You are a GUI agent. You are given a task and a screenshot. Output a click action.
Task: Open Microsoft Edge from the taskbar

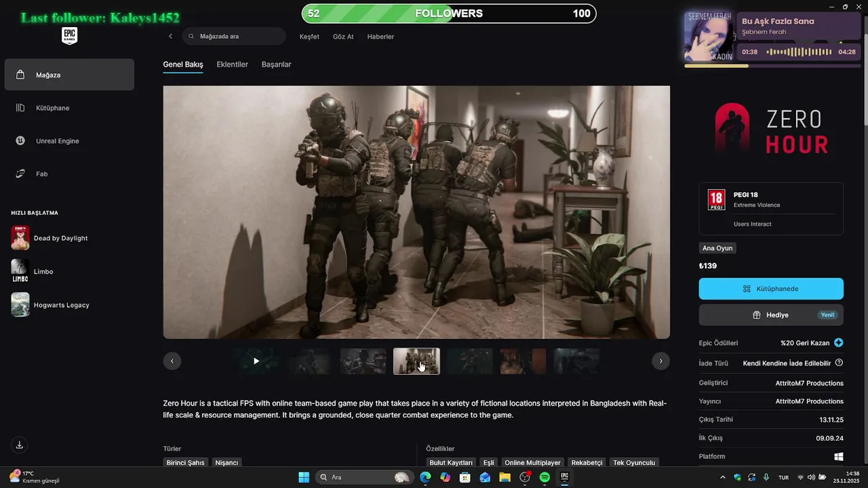click(425, 477)
